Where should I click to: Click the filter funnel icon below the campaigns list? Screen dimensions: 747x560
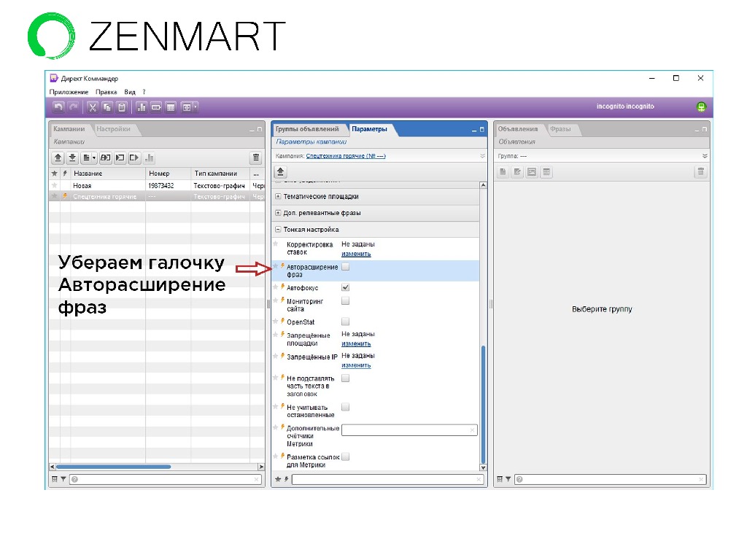click(63, 479)
